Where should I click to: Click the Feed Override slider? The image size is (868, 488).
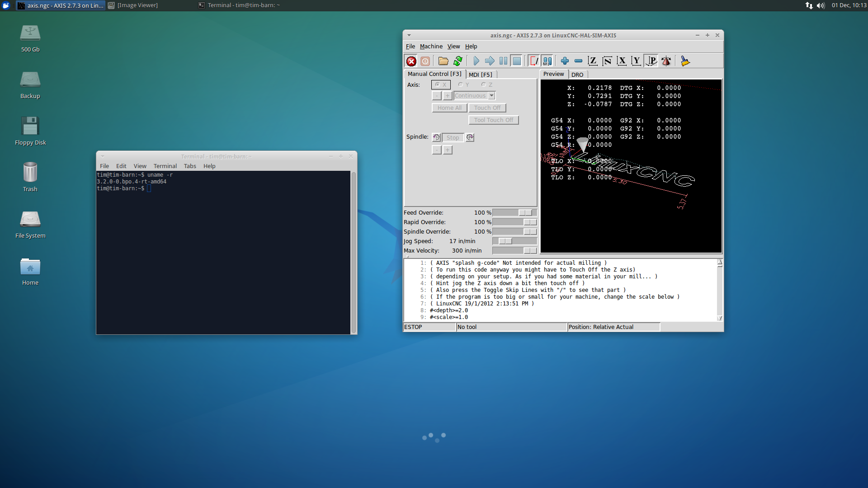514,213
